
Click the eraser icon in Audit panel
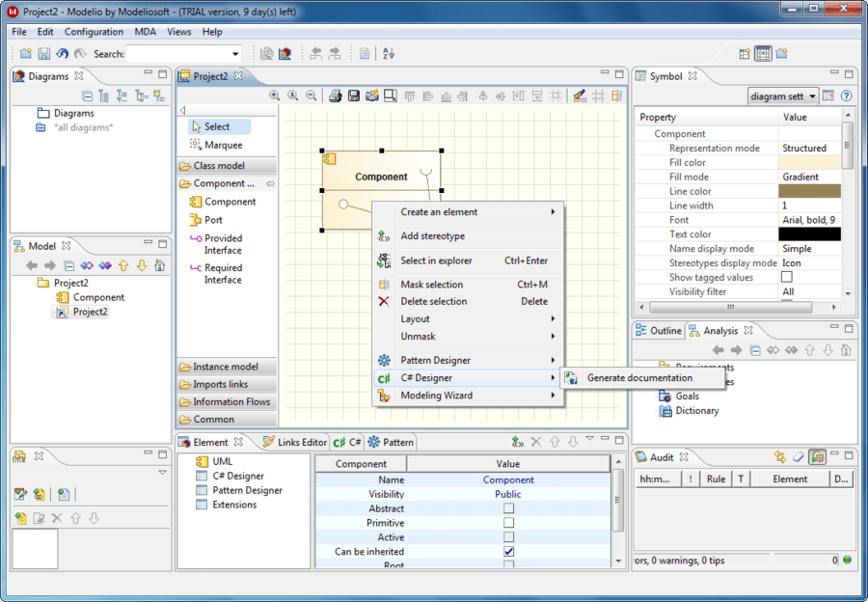tap(798, 457)
